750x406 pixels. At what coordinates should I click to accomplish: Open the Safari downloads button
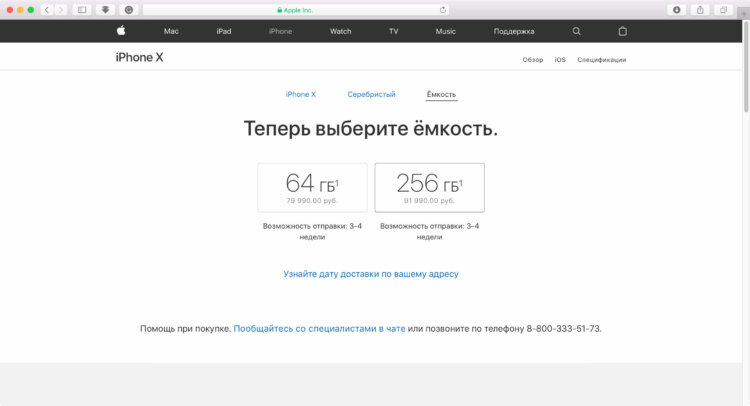(676, 10)
